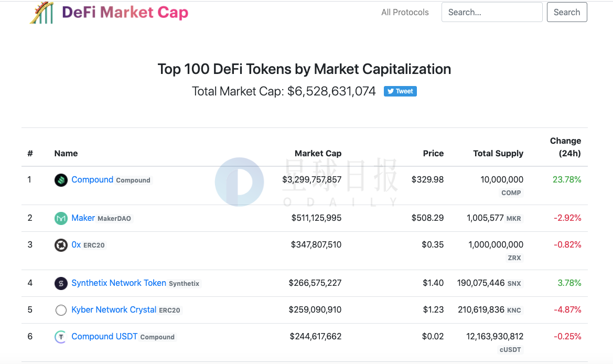
Task: Click the # rank column header
Action: pos(30,153)
